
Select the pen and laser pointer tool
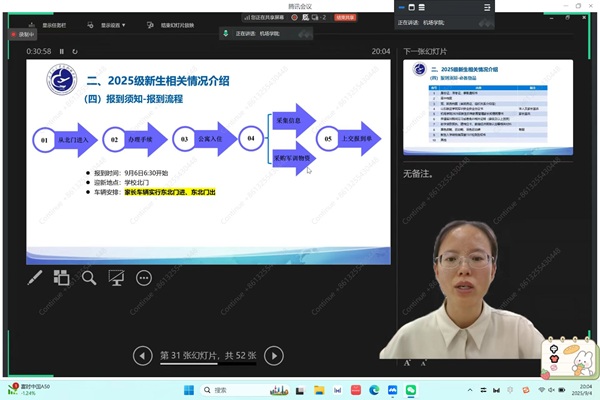click(x=34, y=278)
